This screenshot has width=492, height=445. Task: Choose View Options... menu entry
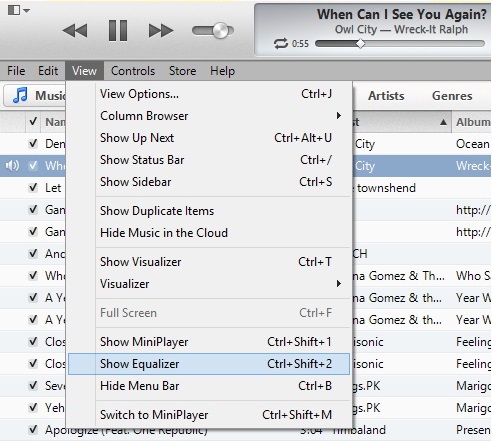(209, 94)
